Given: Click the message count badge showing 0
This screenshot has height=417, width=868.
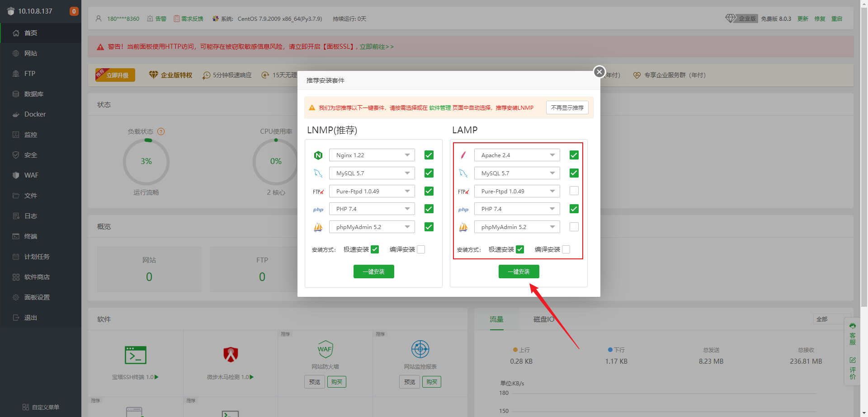Looking at the screenshot, I should pyautogui.click(x=74, y=11).
